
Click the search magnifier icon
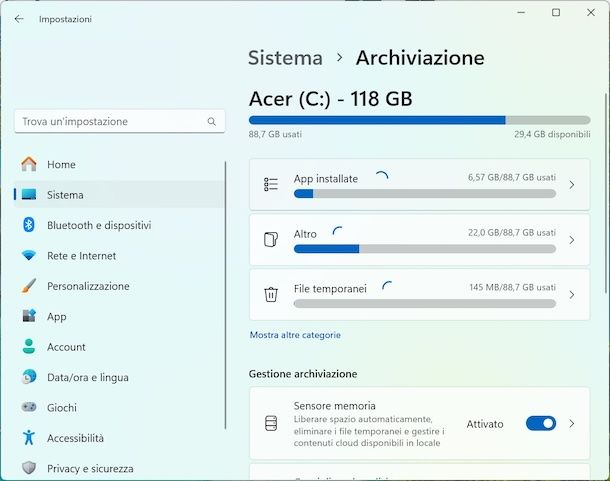coord(211,122)
